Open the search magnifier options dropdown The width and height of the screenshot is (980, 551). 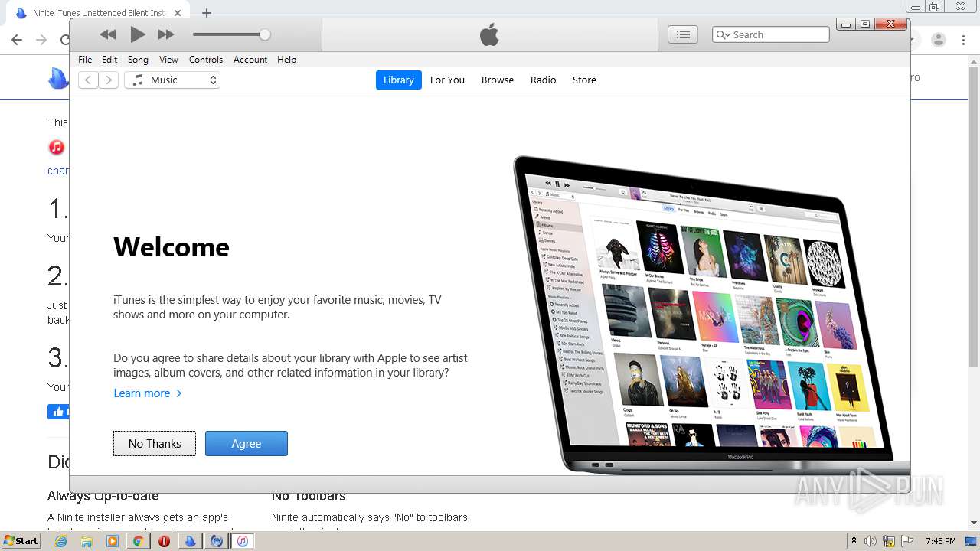tap(722, 34)
